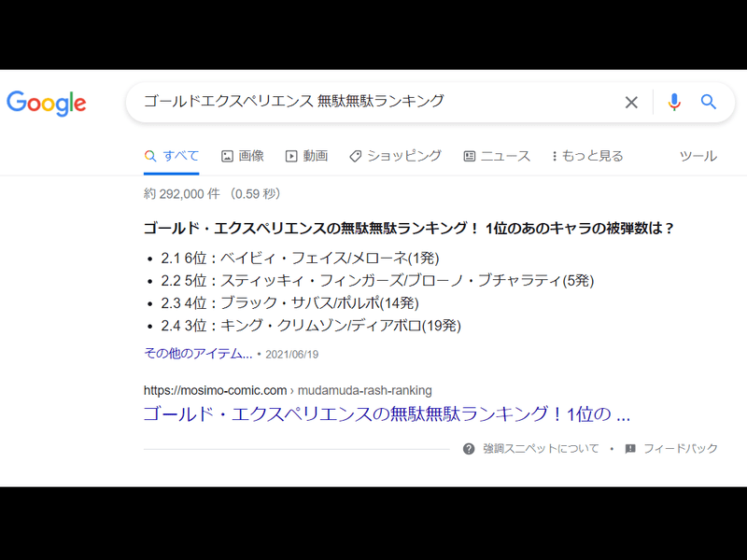
Task: Click the Google logo
Action: click(47, 103)
